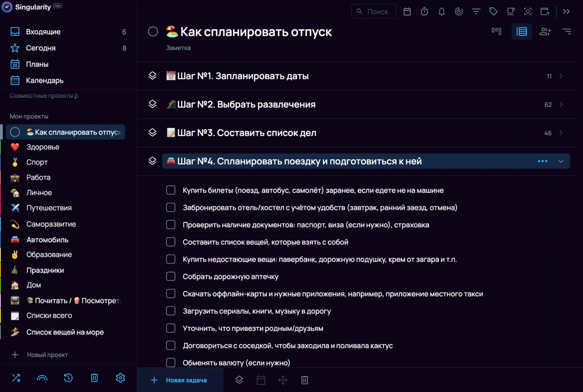Viewport: 583px width, 392px height.
Task: Check 'Загрузить сериалы, книги' checkbox
Action: pyautogui.click(x=171, y=311)
